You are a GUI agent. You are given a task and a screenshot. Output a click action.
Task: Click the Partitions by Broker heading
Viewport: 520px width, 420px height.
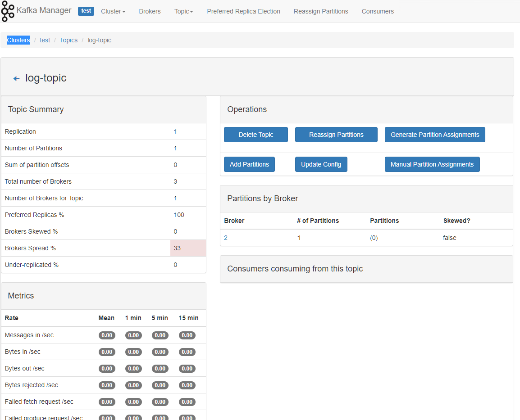click(x=262, y=199)
